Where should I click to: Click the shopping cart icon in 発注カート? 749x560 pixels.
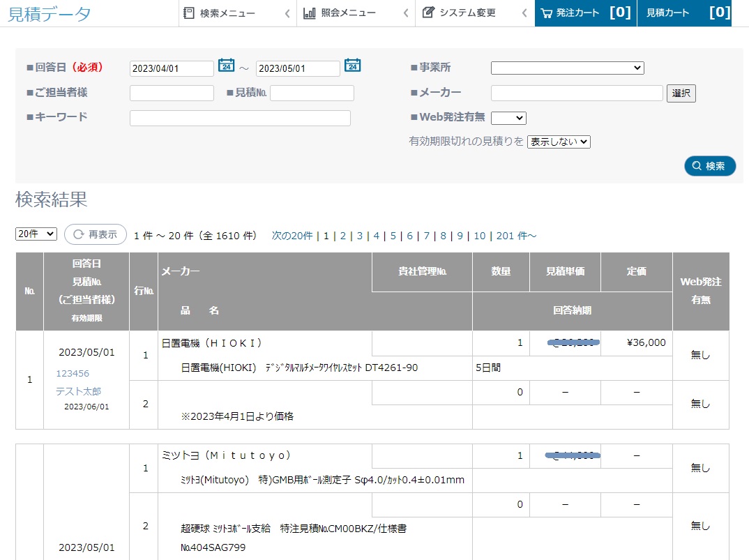547,13
